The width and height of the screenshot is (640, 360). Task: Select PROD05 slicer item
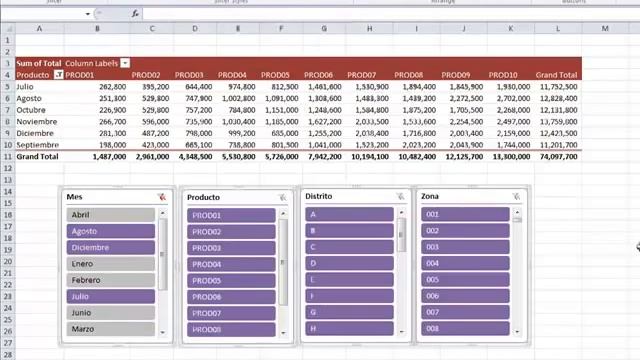[231, 280]
